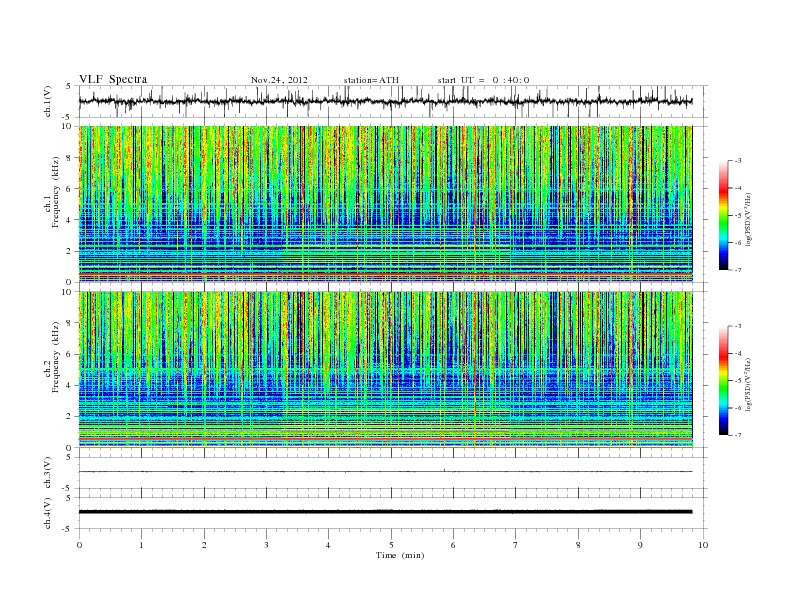Click the time axis tick label "4"
The width and height of the screenshot is (792, 612).
328,545
